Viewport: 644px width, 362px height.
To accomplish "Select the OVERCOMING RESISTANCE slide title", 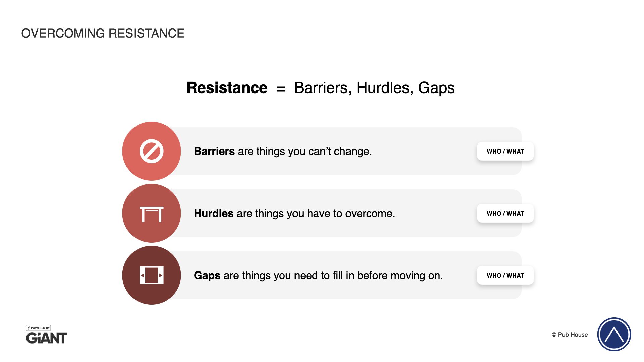I will (x=103, y=33).
